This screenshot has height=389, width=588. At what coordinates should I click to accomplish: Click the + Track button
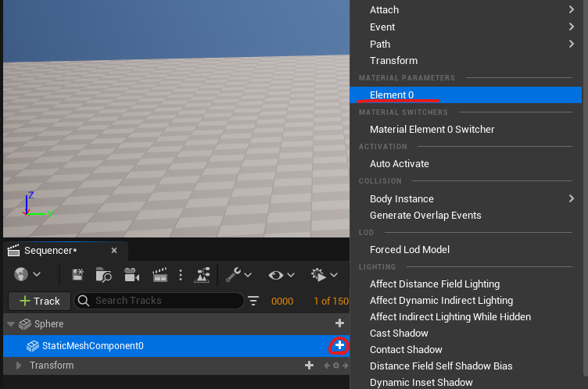tap(39, 301)
